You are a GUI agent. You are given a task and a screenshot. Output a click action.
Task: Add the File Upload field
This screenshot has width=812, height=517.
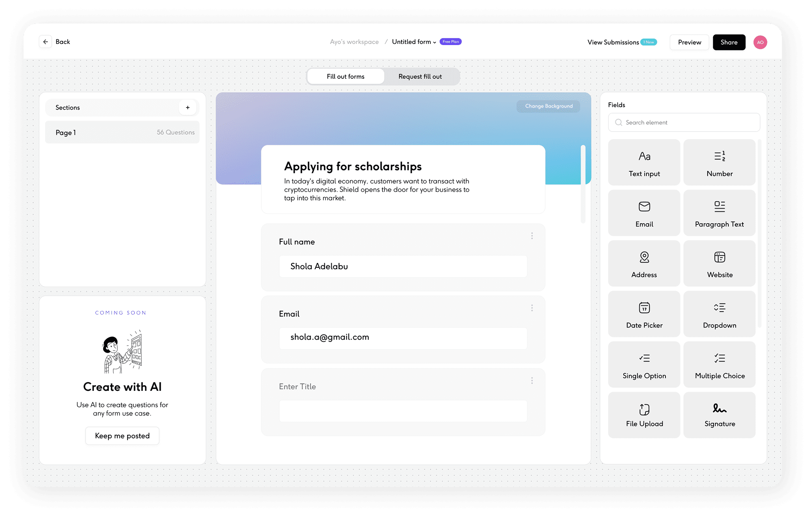pos(644,415)
